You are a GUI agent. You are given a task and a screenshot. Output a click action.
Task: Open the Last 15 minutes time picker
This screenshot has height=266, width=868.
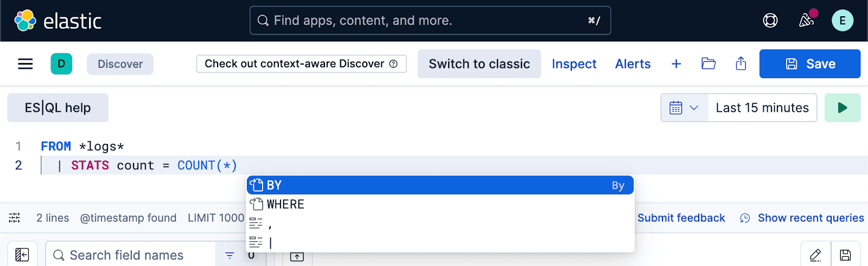pyautogui.click(x=762, y=107)
